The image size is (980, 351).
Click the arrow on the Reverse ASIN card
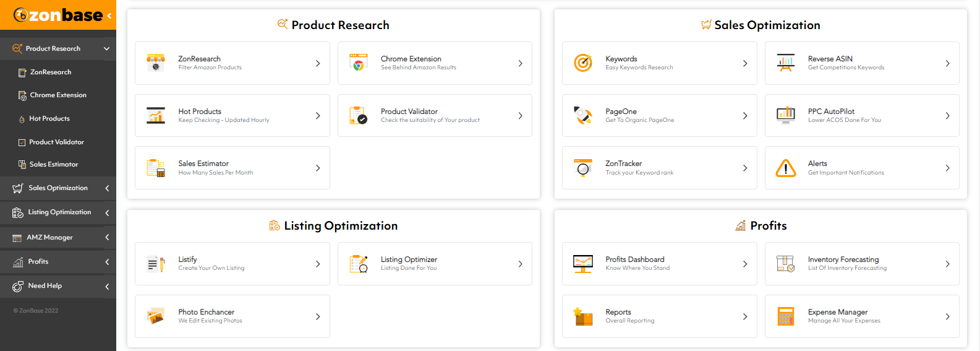947,63
